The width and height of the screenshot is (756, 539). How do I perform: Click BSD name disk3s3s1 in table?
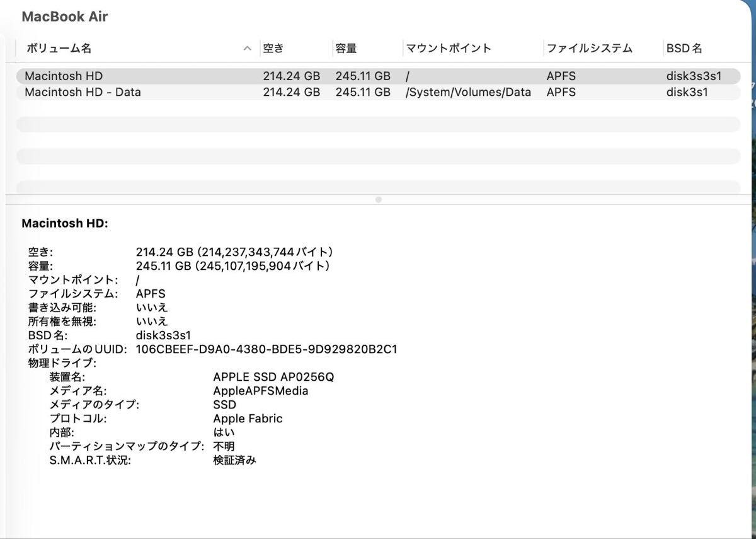point(694,76)
